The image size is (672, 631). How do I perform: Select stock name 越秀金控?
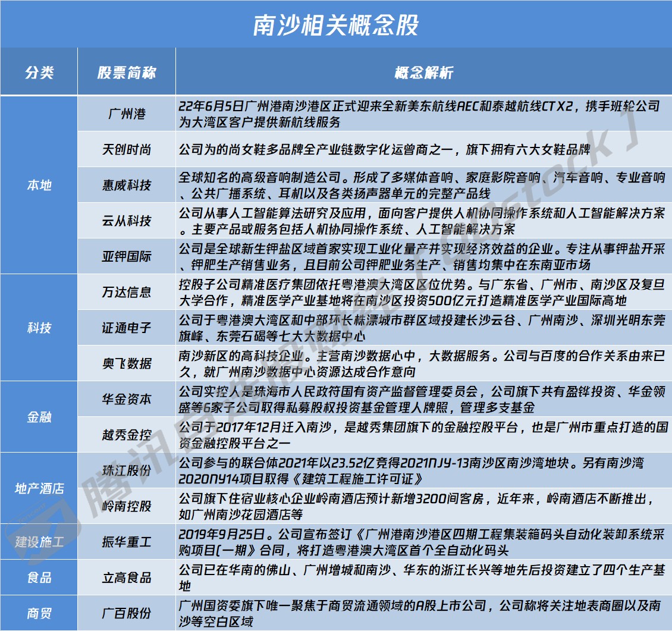click(127, 435)
